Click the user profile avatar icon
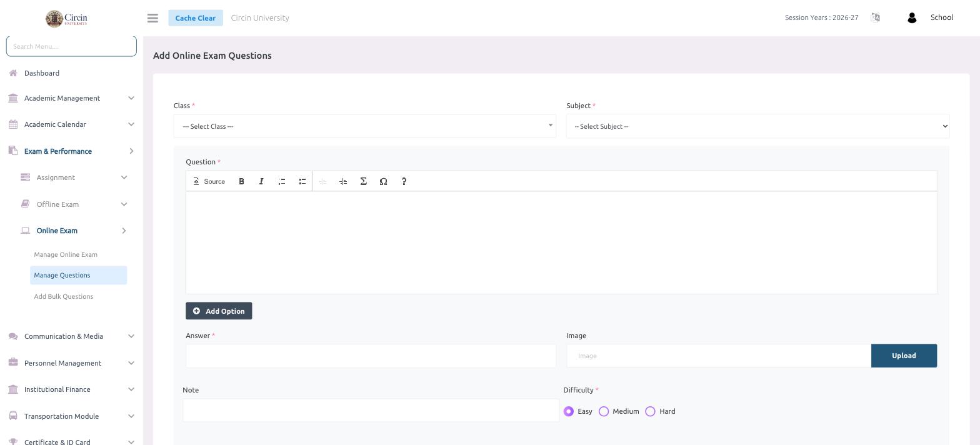980x445 pixels. 911,17
